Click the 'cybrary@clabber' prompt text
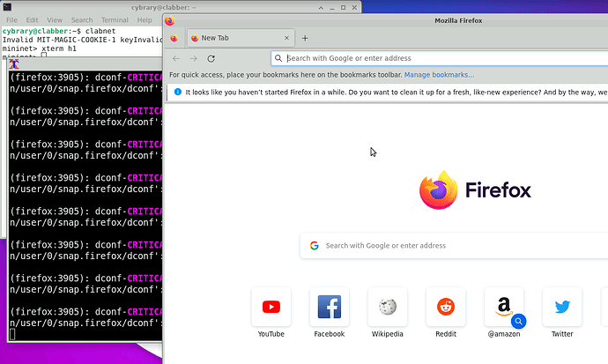This screenshot has height=364, width=608. pyautogui.click(x=35, y=31)
